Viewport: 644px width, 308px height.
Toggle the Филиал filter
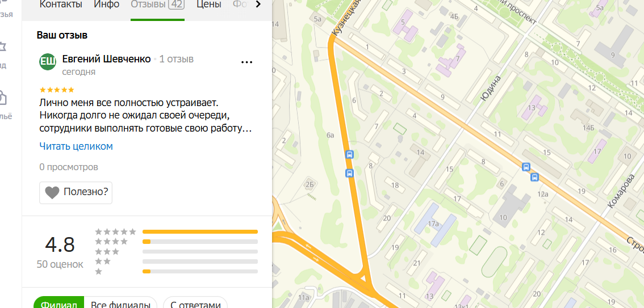[x=58, y=304]
